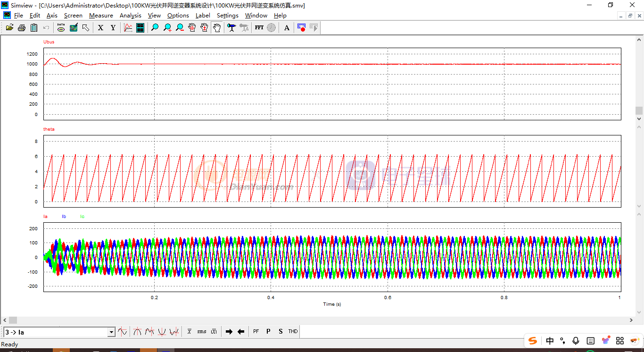Click the rms calculation button
644x352 pixels.
click(202, 332)
